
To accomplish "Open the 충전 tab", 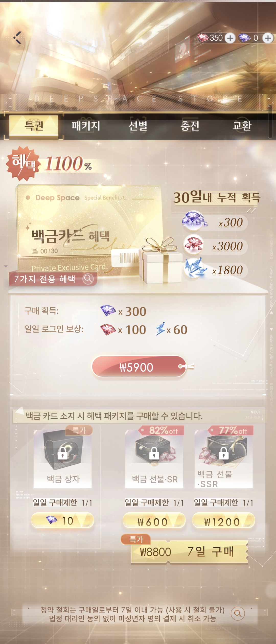I will click(190, 126).
